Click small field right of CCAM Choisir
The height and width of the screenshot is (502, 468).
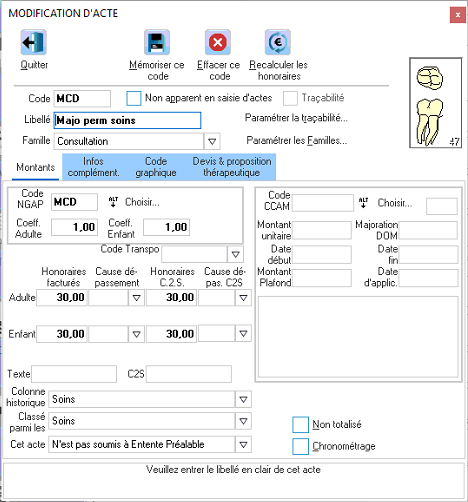(442, 206)
